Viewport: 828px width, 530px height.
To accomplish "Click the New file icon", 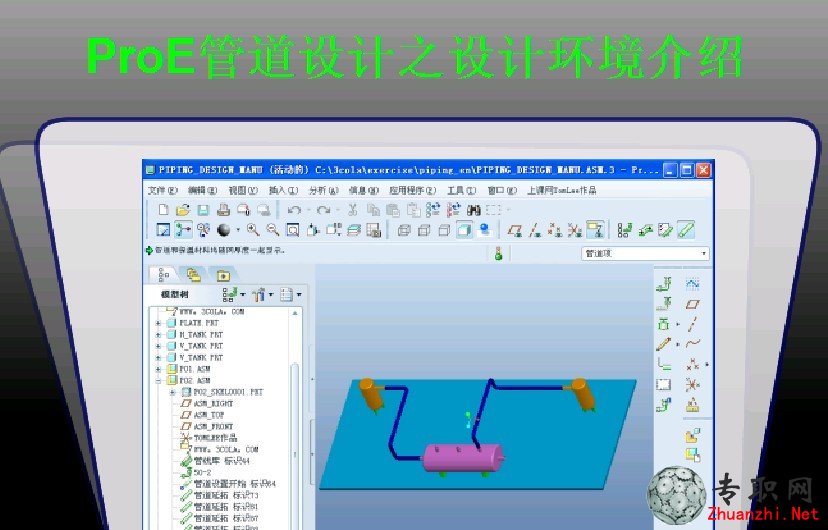I will pyautogui.click(x=163, y=210).
